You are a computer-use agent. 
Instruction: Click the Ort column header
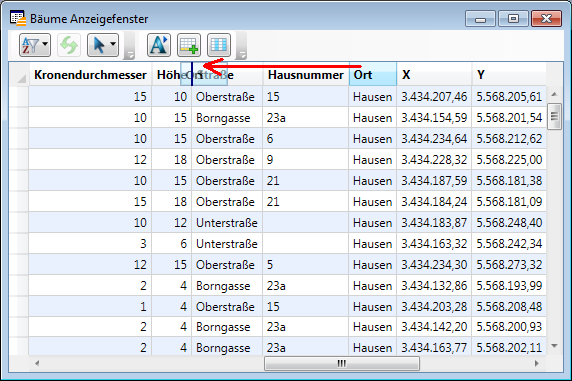(373, 74)
